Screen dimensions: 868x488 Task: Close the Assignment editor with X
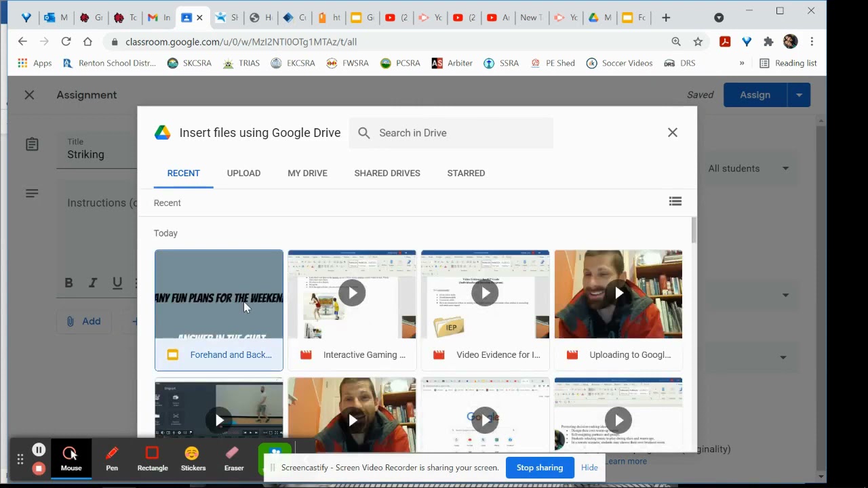click(29, 95)
